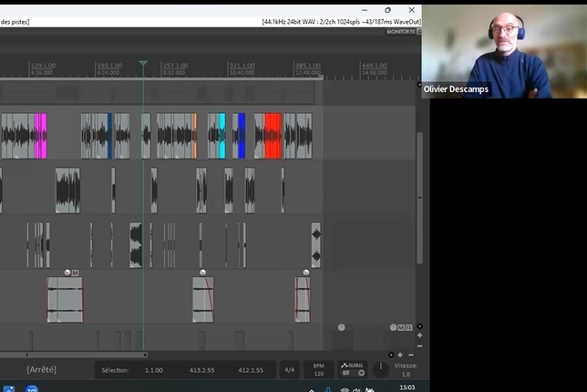Click the vertical zoom out minus icon

pyautogui.click(x=419, y=346)
